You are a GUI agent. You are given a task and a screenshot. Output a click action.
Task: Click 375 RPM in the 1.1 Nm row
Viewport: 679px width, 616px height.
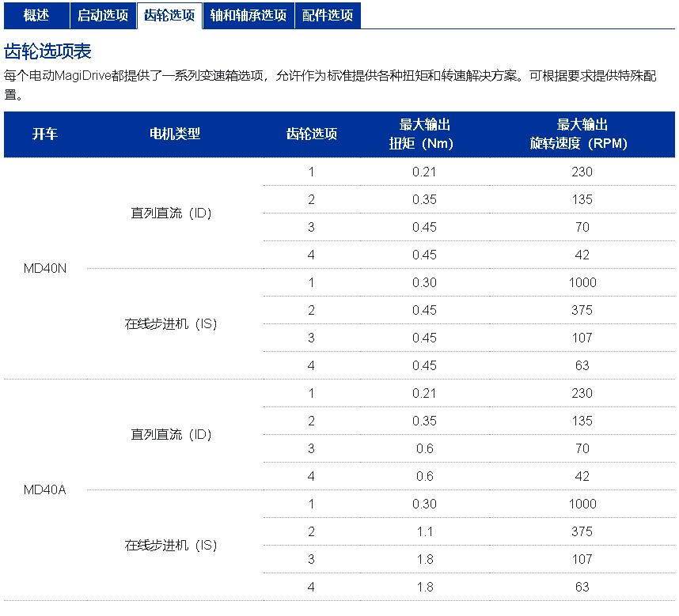(582, 531)
